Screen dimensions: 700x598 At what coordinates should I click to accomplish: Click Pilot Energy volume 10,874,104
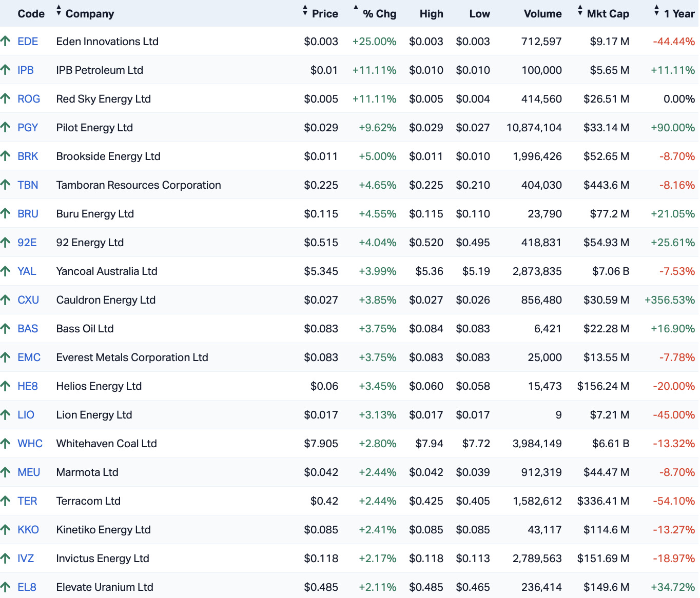tap(534, 128)
